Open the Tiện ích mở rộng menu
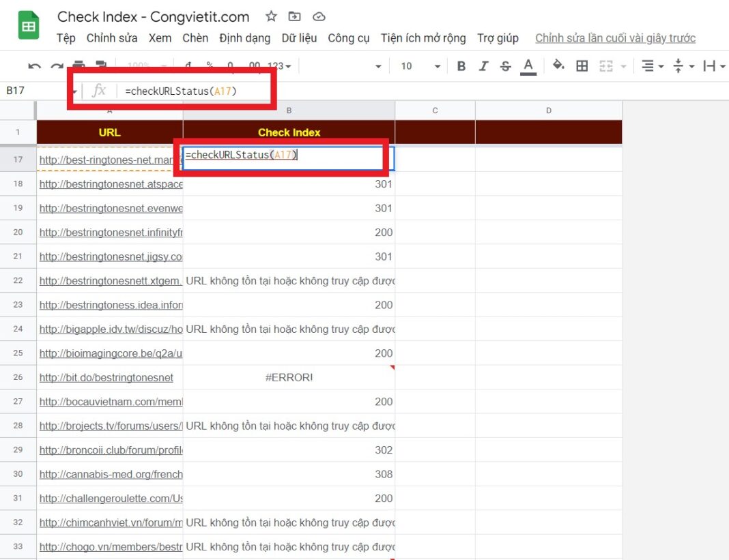This screenshot has width=729, height=560. [x=423, y=38]
